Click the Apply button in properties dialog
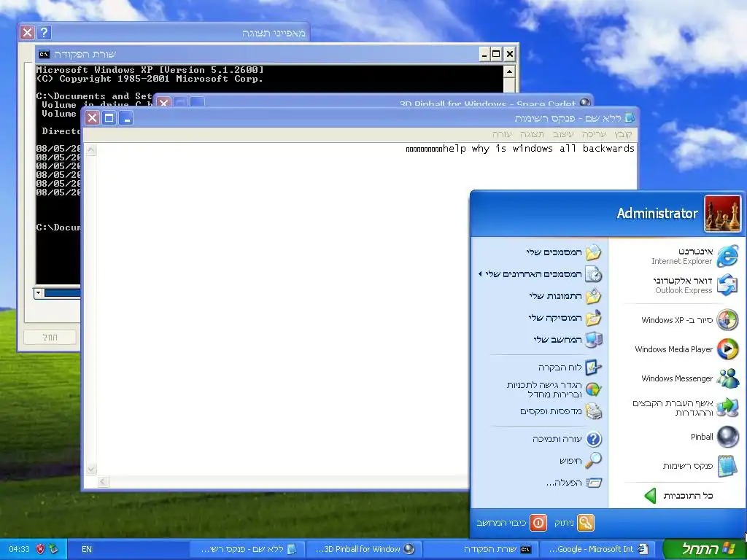The image size is (747, 560). [x=50, y=337]
